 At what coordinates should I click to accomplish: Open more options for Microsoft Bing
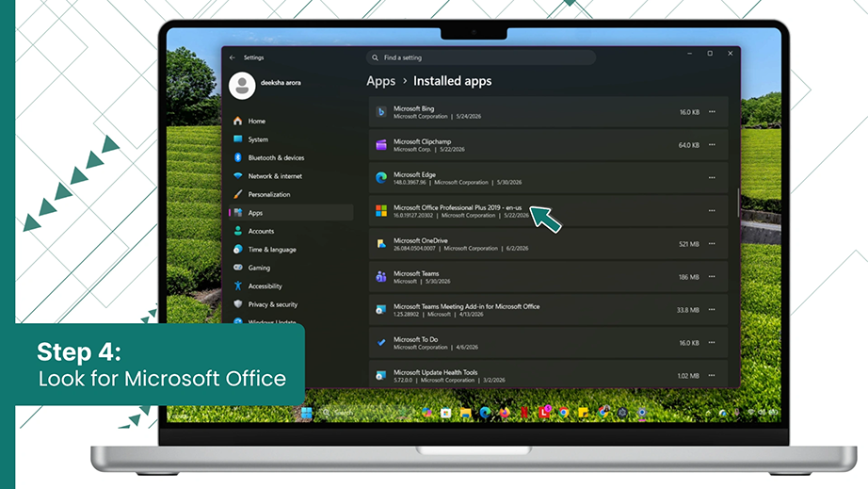point(712,112)
